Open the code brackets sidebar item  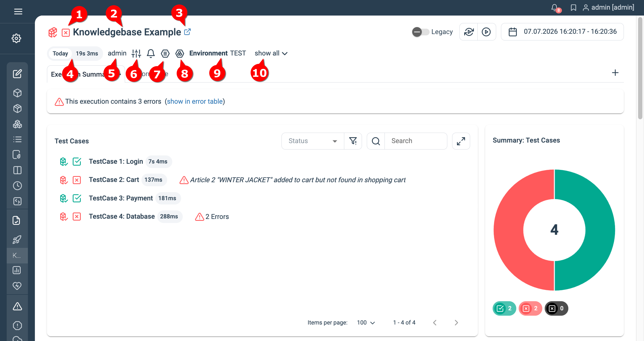pos(17,201)
